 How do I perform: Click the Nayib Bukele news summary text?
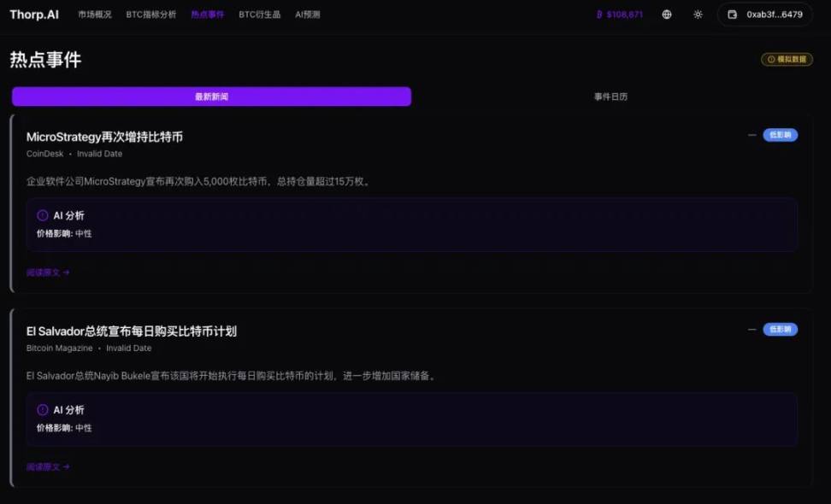[x=232, y=376]
